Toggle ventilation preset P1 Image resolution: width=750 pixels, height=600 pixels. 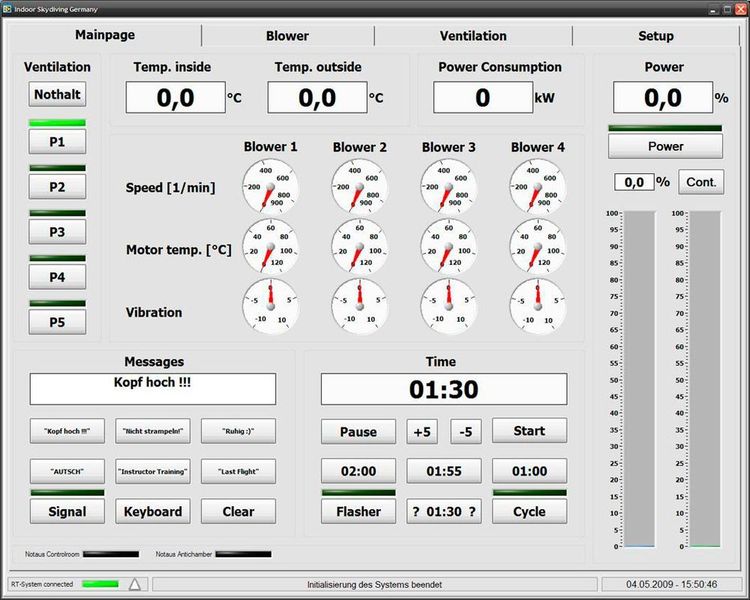pos(57,142)
